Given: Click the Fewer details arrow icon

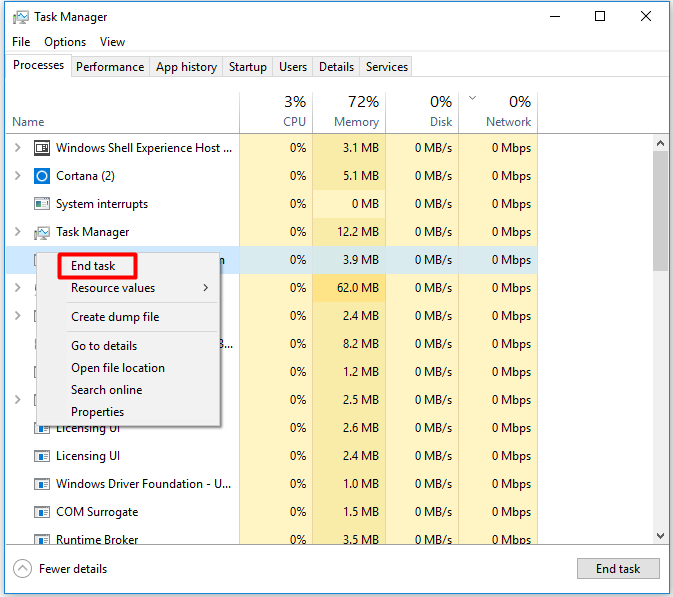Looking at the screenshot, I should coord(22,569).
